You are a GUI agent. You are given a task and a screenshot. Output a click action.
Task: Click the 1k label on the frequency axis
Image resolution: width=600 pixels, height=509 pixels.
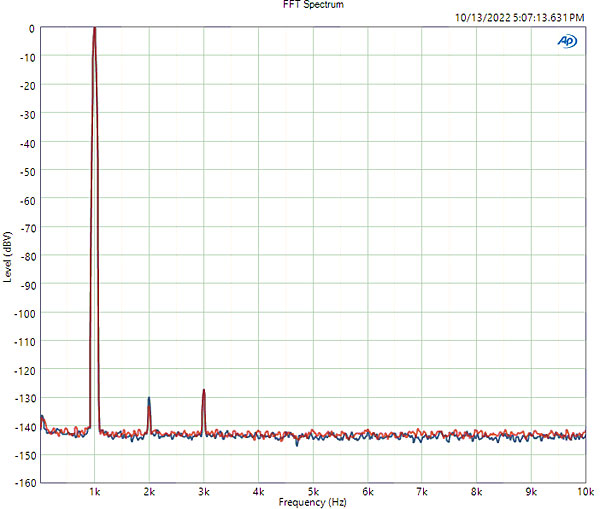[95, 492]
